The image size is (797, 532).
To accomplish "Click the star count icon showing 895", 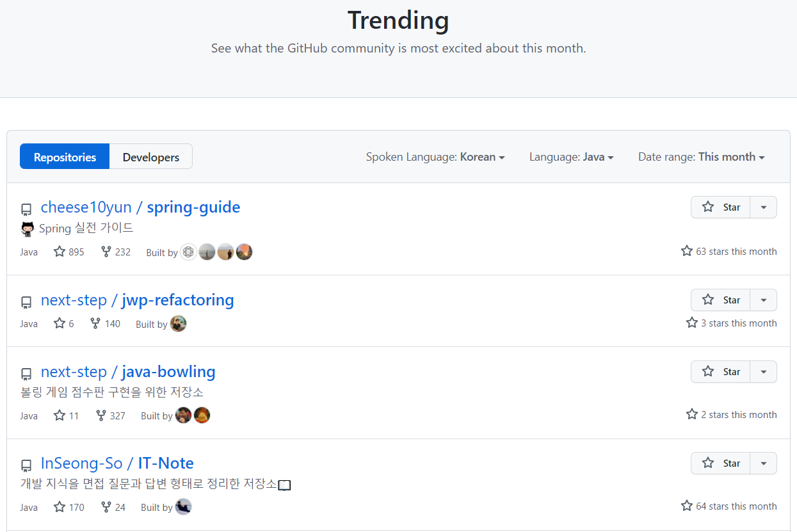I will pos(60,252).
